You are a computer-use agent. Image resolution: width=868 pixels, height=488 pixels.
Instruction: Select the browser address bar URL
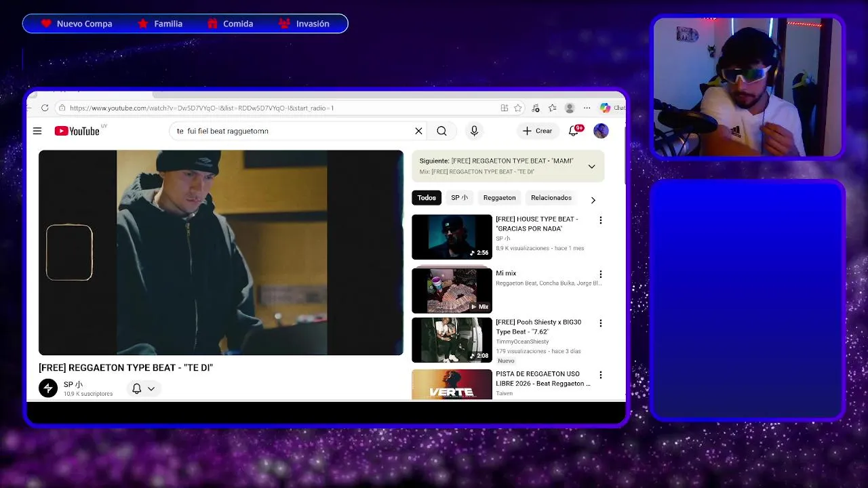coord(201,108)
